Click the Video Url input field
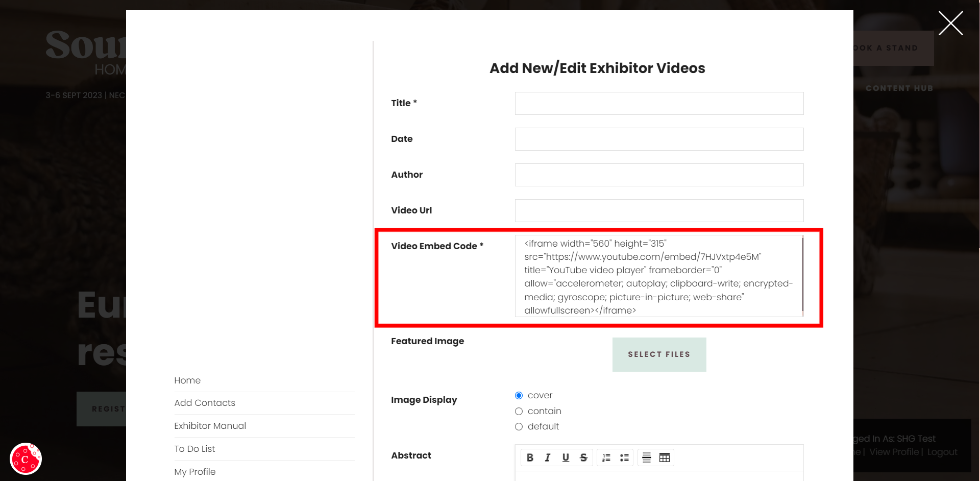This screenshot has height=481, width=980. point(659,210)
